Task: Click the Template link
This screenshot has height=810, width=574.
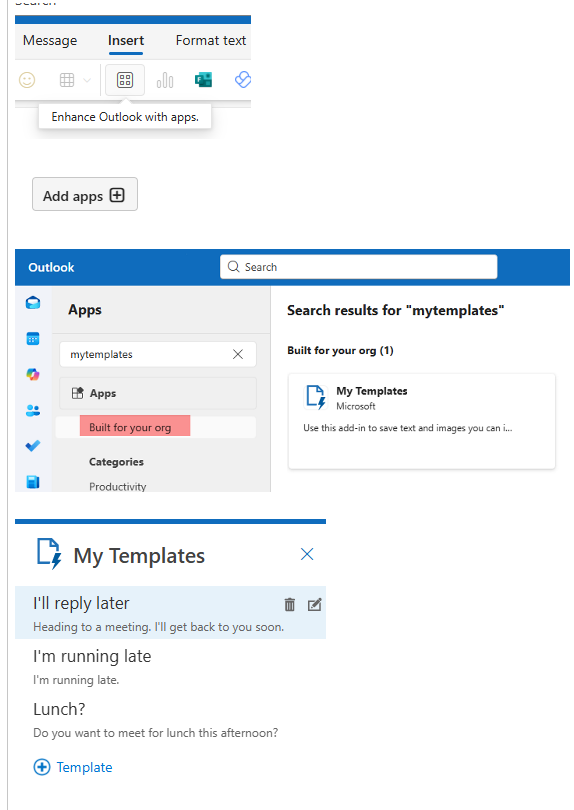Action: coord(84,767)
